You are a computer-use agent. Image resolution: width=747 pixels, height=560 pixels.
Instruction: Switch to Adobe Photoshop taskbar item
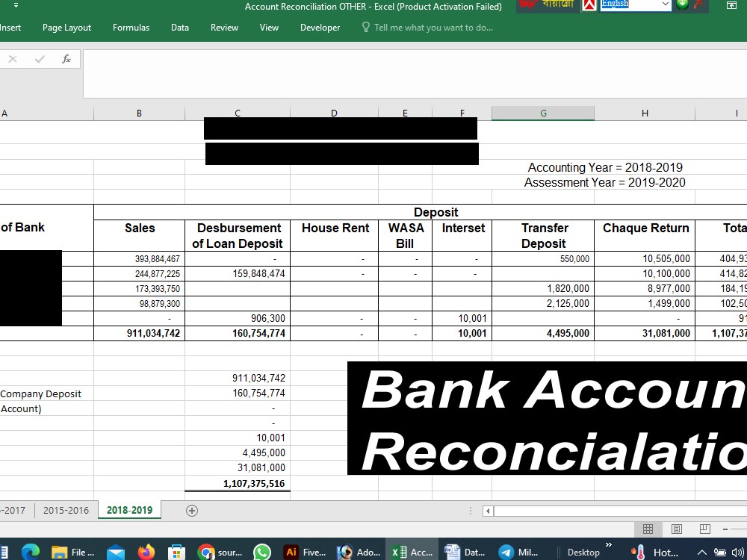359,553
